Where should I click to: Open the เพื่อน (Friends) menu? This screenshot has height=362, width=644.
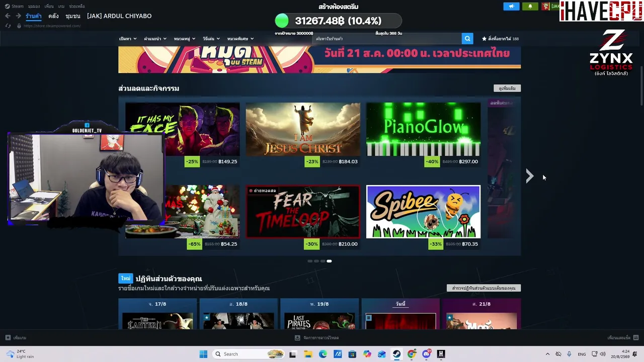pyautogui.click(x=49, y=6)
